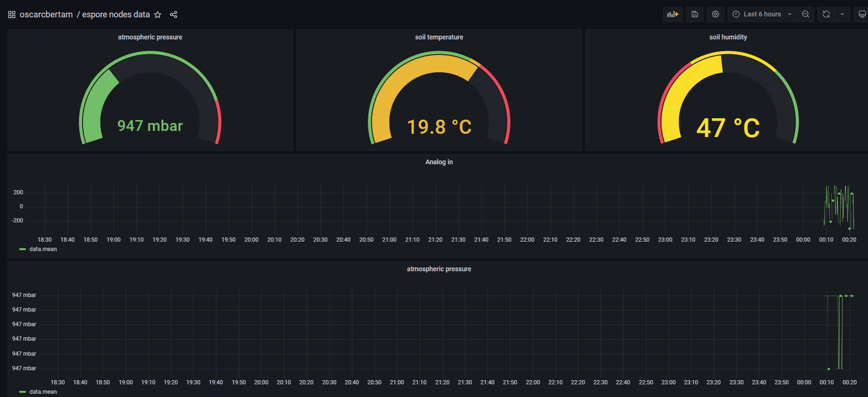
Task: Open the soil humidity panel title menu
Action: 728,37
